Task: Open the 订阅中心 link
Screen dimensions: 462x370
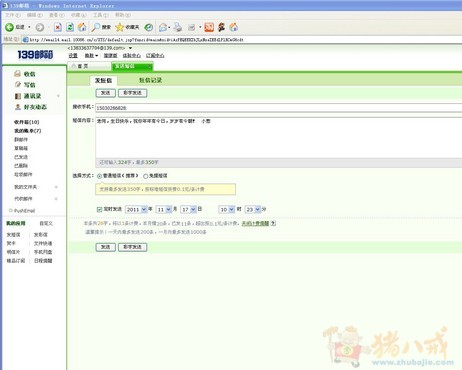Action: click(155, 56)
